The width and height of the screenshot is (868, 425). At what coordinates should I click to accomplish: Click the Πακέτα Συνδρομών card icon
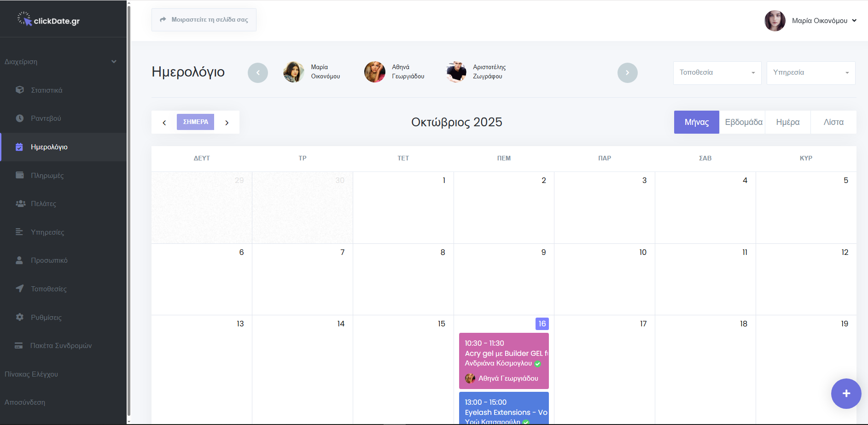[x=19, y=346]
